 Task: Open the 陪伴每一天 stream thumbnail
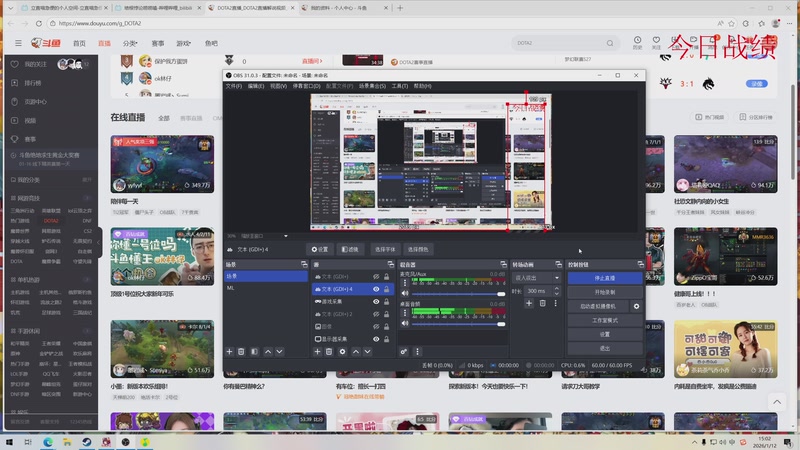click(162, 164)
